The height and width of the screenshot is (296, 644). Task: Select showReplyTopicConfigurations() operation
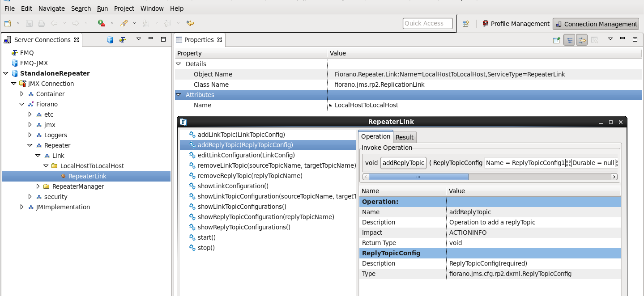tap(244, 227)
